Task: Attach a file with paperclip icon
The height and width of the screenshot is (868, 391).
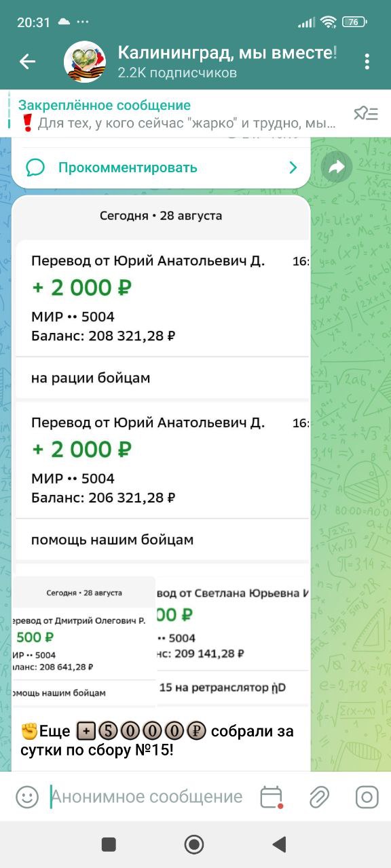Action: 319,797
